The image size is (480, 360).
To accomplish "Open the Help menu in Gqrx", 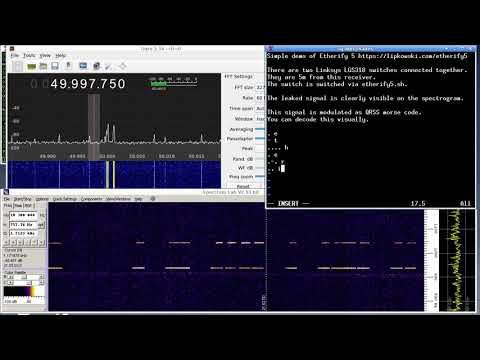I will point(60,55).
